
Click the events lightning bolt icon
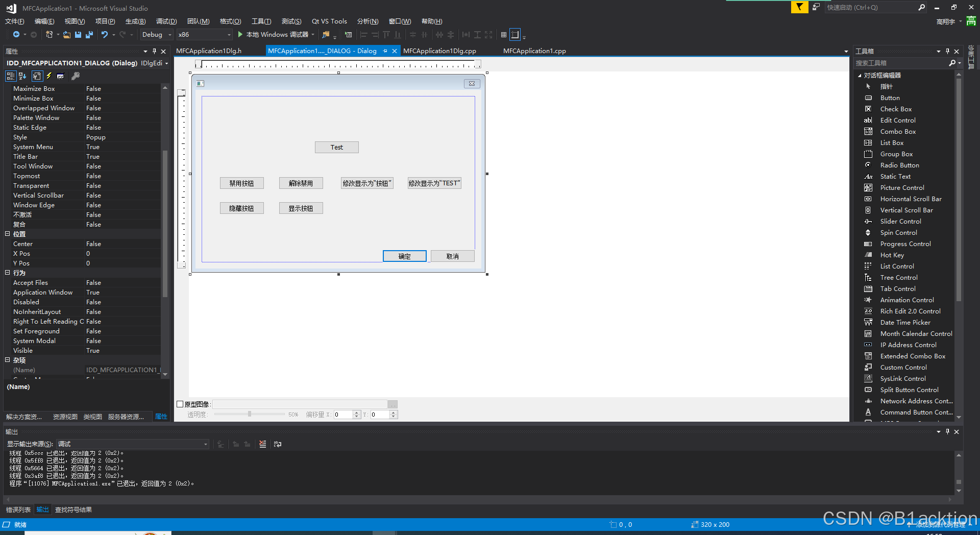(x=49, y=76)
